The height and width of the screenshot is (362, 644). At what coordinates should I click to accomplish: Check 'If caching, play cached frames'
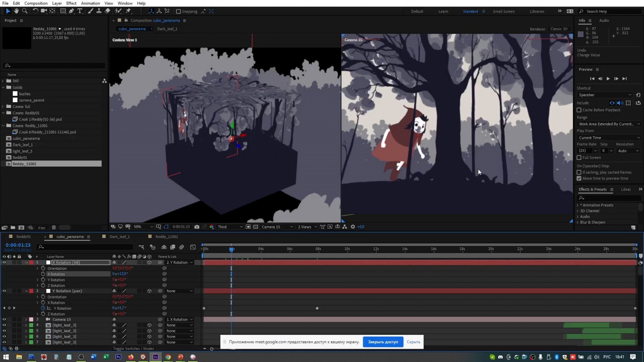click(x=579, y=172)
